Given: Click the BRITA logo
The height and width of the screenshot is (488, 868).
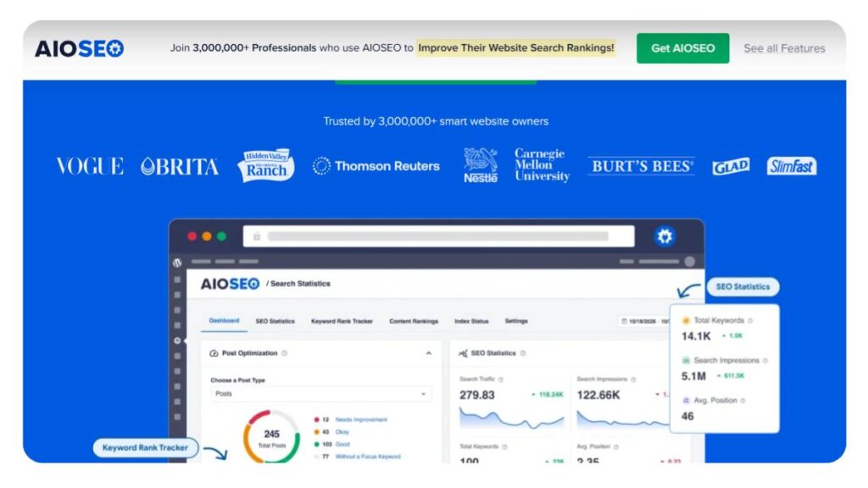Looking at the screenshot, I should point(180,166).
